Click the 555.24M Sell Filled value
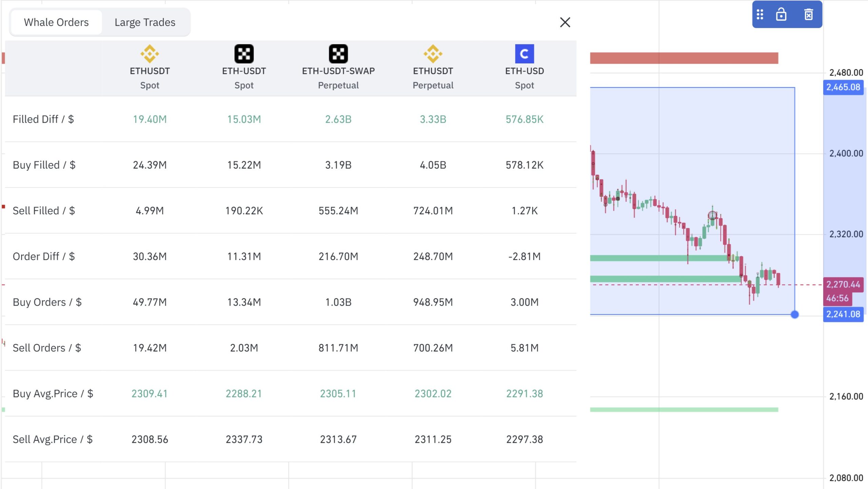868x489 pixels. tap(338, 211)
